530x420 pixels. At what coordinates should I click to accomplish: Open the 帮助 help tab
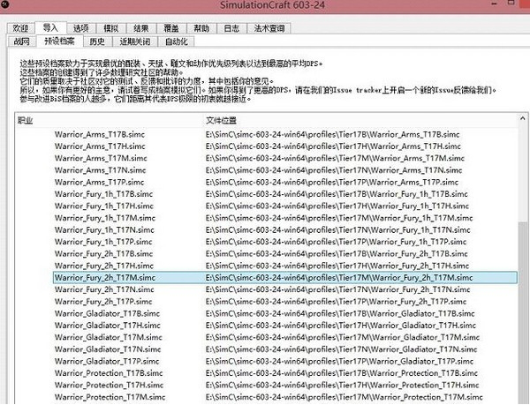[x=201, y=28]
